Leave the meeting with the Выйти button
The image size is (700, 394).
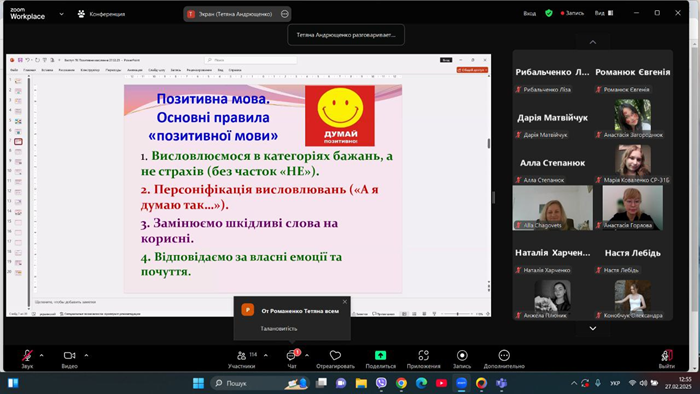[667, 359]
